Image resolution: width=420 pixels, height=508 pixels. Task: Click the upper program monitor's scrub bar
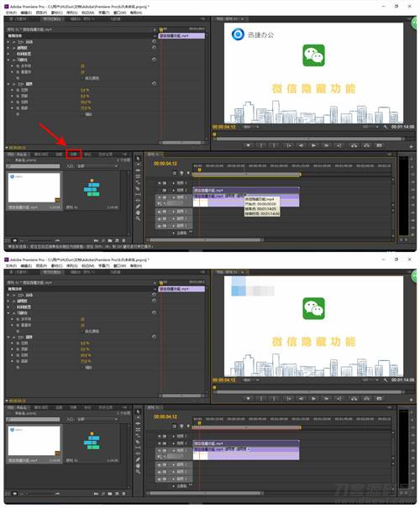pos(311,139)
